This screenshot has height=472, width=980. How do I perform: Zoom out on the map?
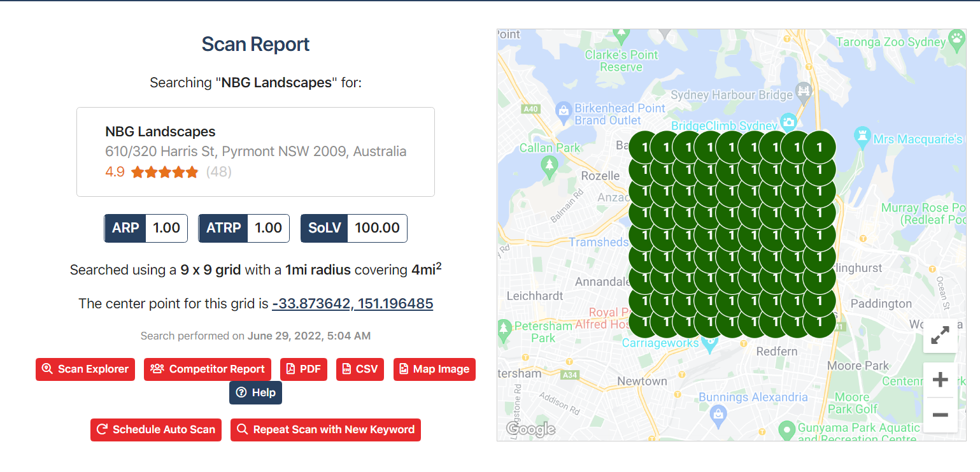point(940,415)
